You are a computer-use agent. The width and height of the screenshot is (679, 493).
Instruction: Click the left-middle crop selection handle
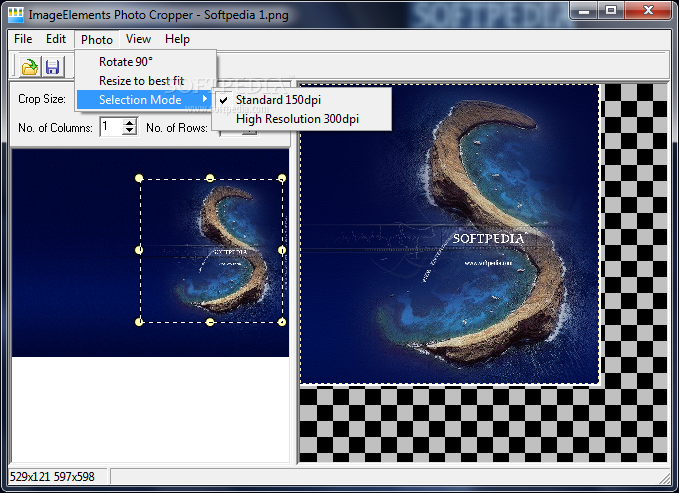coord(139,250)
